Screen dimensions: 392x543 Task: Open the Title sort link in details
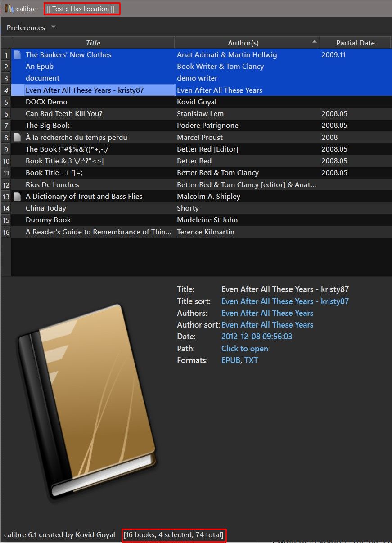click(x=285, y=301)
